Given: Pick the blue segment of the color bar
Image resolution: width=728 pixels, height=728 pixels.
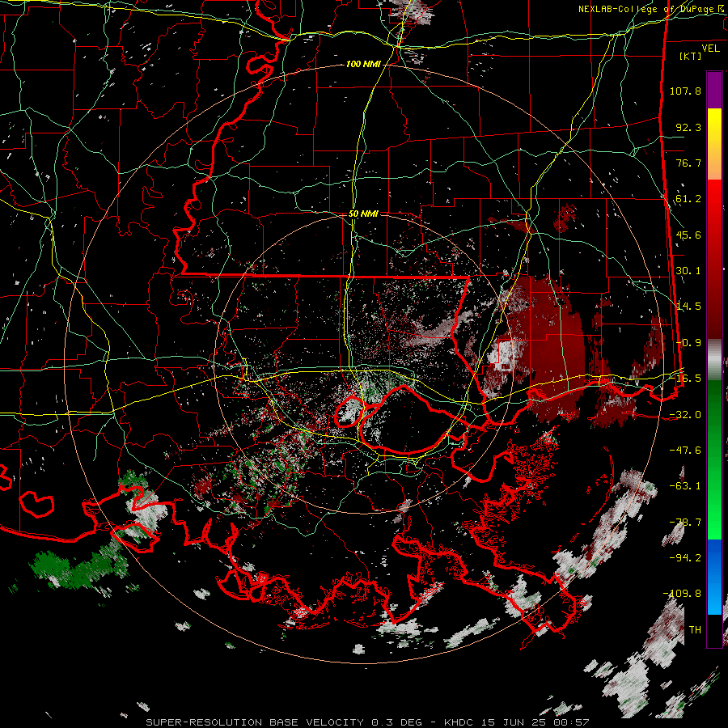Looking at the screenshot, I should [714, 577].
